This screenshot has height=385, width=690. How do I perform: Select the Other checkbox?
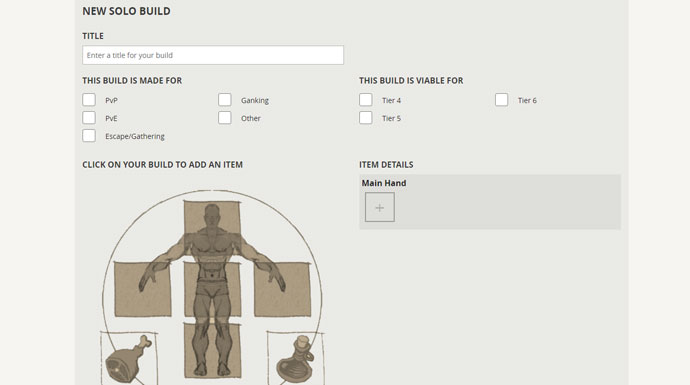[x=225, y=118]
